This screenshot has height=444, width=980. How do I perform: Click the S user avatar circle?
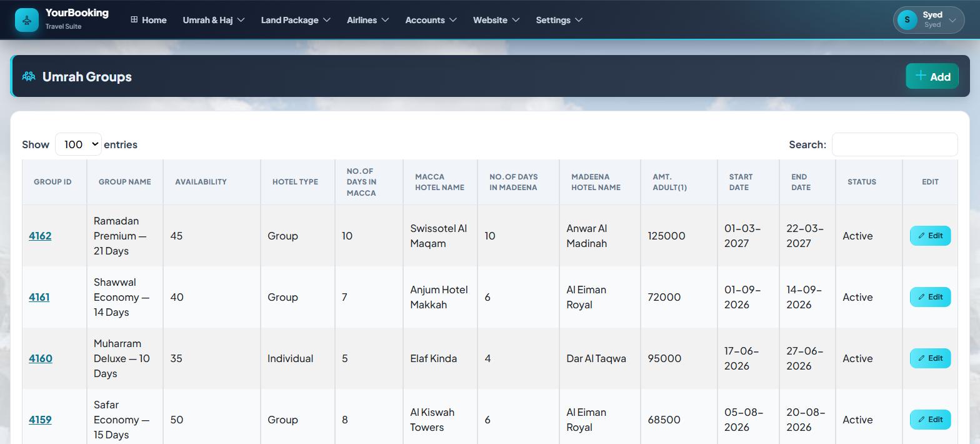tap(907, 20)
